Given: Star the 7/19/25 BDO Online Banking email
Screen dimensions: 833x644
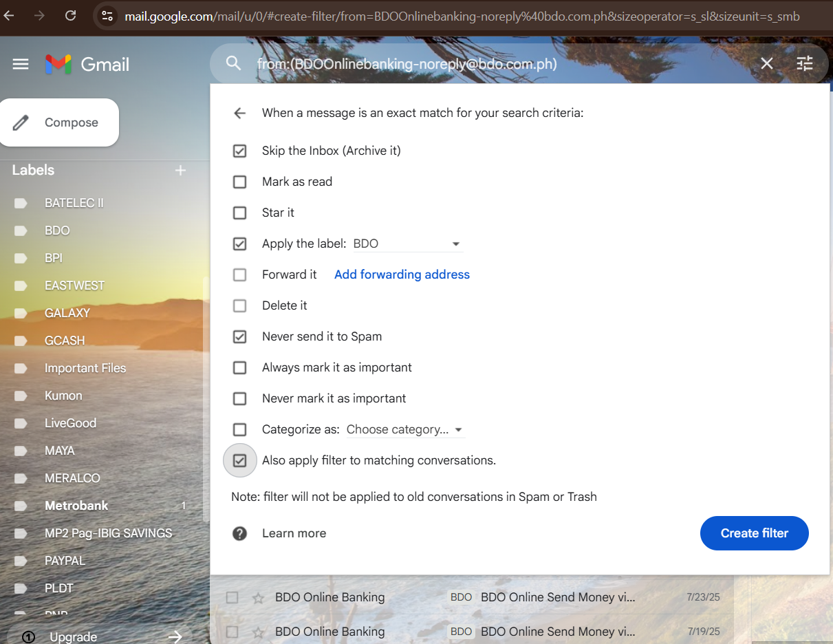Looking at the screenshot, I should click(x=258, y=632).
